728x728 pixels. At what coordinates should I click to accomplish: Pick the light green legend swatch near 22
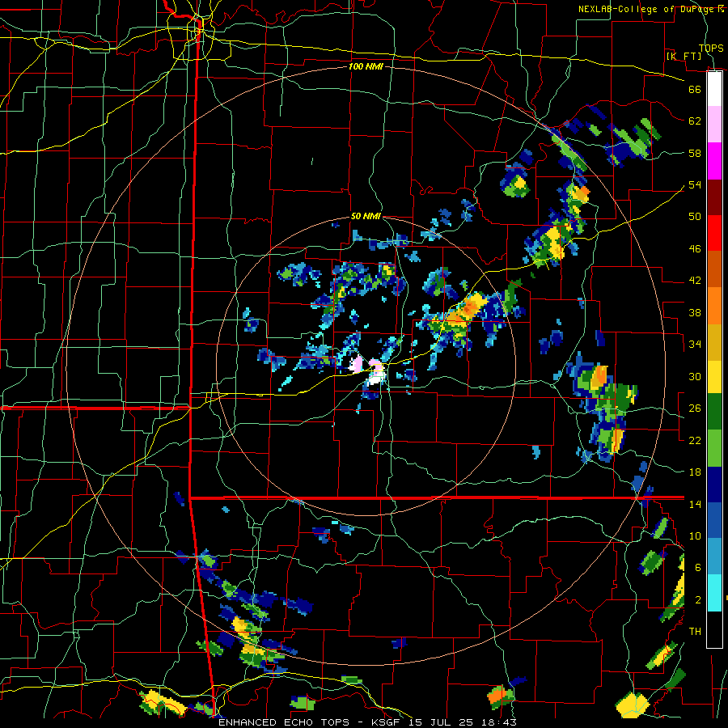pos(714,448)
